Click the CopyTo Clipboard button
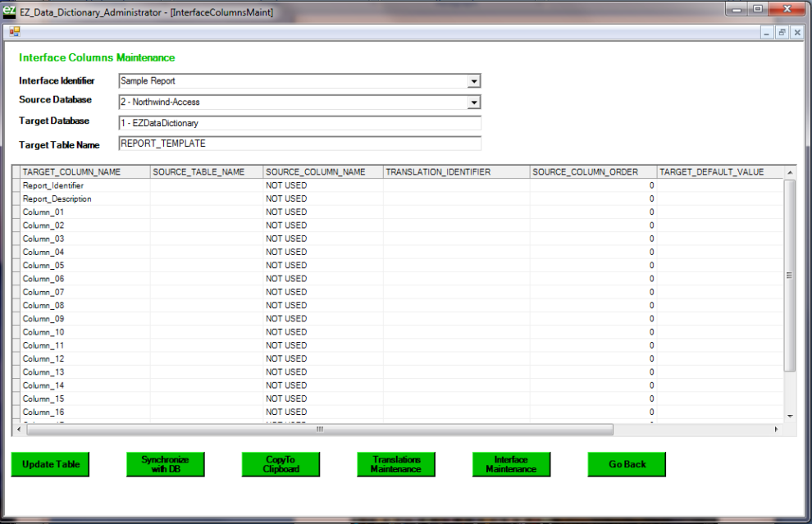This screenshot has width=812, height=524. 281,464
